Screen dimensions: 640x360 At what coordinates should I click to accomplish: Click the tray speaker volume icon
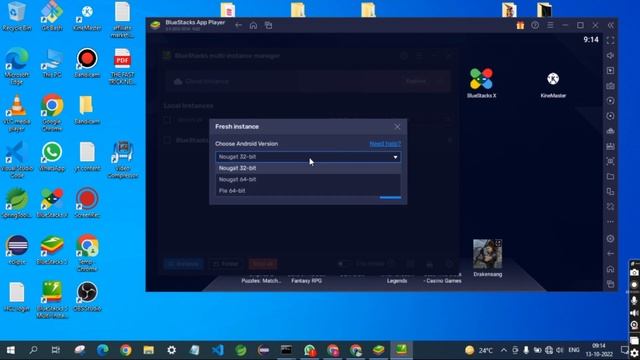(560, 350)
